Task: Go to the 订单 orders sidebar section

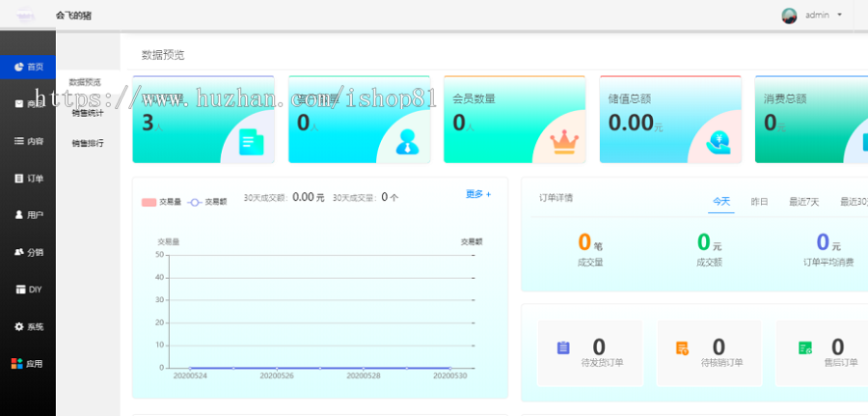Action: [x=28, y=179]
